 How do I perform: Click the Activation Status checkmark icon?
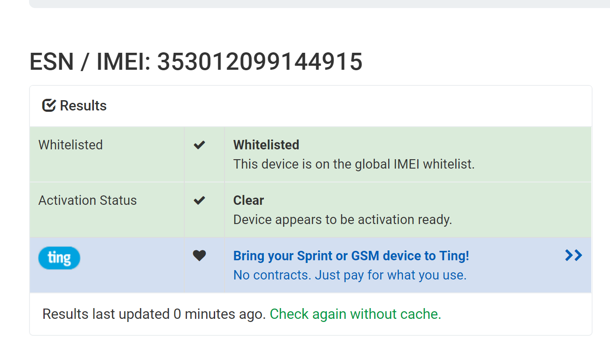pyautogui.click(x=199, y=200)
